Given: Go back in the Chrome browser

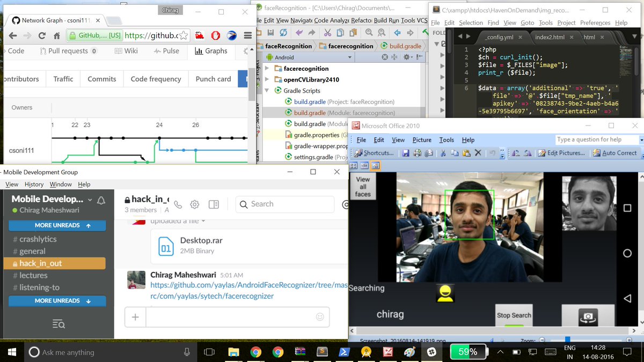Looking at the screenshot, I should (x=13, y=36).
